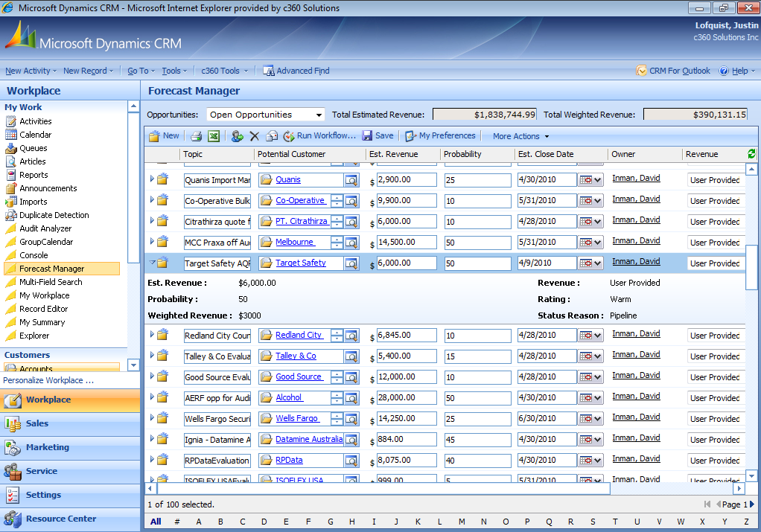
Task: Select All in the alphabet filter bar
Action: click(156, 522)
